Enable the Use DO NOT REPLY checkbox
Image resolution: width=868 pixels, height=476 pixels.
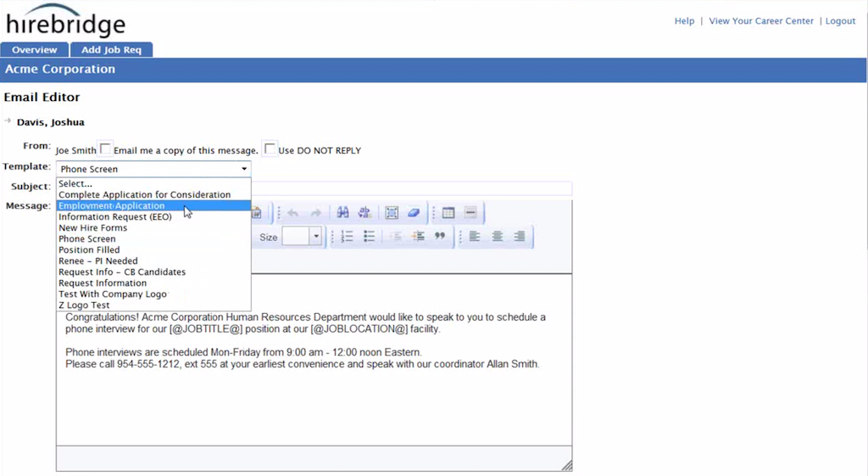point(270,148)
